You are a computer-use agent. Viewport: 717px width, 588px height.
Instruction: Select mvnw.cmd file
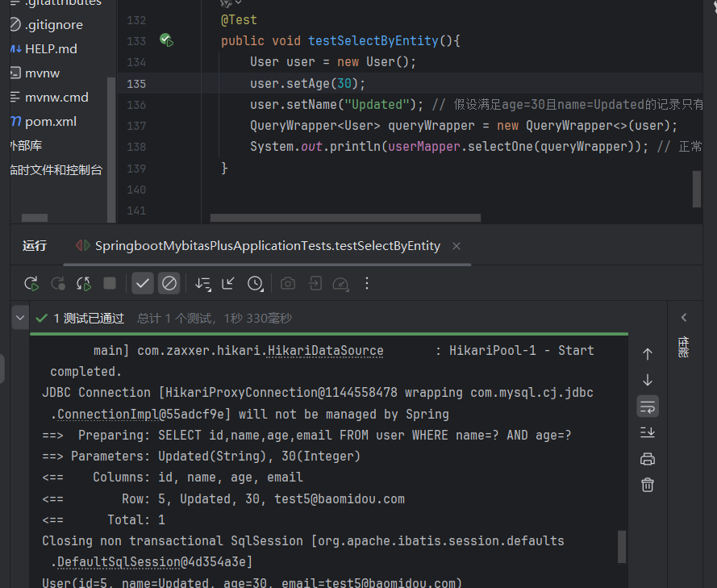[x=56, y=98]
